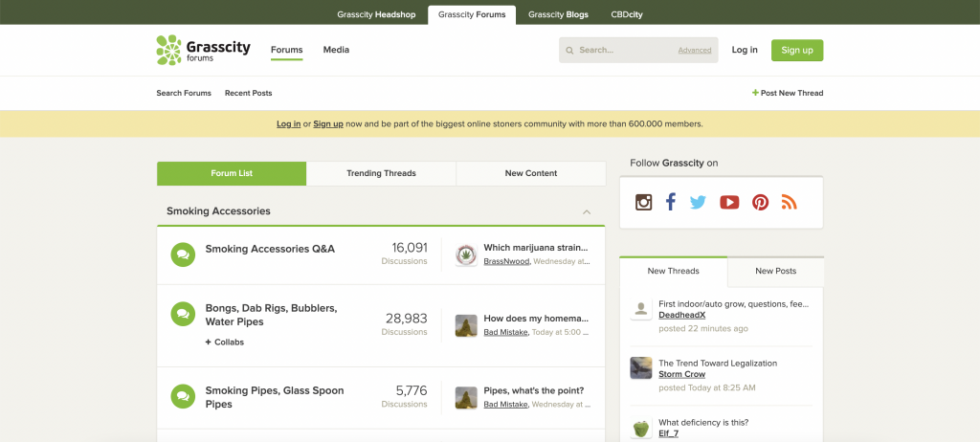Viewport: 980px width, 442px height.
Task: Open Grasscity's YouTube channel icon
Action: tap(729, 202)
